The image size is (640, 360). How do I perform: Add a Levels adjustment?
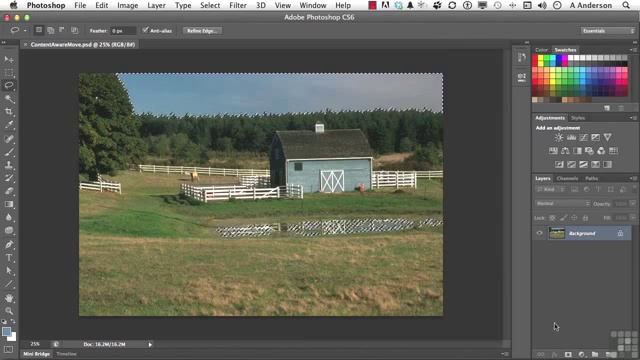tap(571, 138)
